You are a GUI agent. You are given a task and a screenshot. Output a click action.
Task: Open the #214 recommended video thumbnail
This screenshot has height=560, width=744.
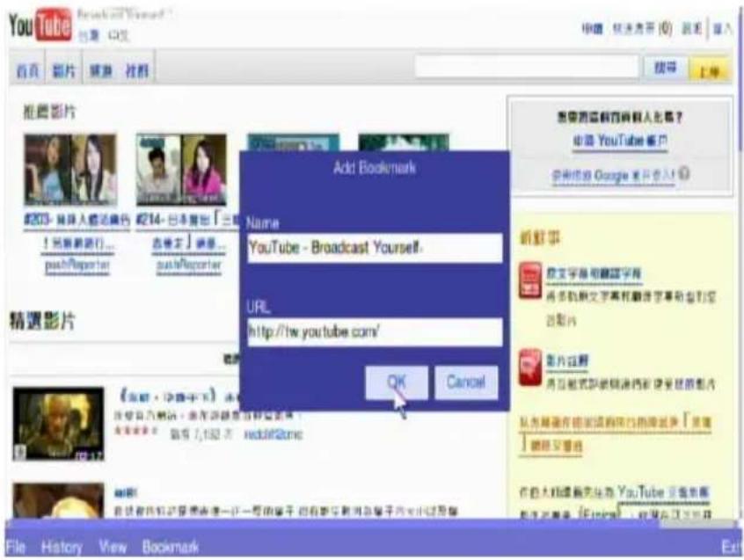coord(182,170)
